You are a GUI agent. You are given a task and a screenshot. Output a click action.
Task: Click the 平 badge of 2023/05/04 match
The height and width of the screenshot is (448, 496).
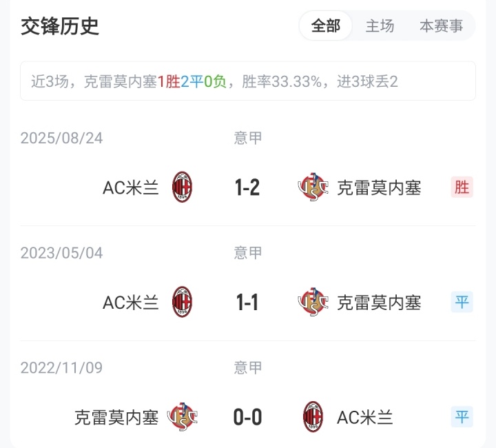pyautogui.click(x=462, y=302)
